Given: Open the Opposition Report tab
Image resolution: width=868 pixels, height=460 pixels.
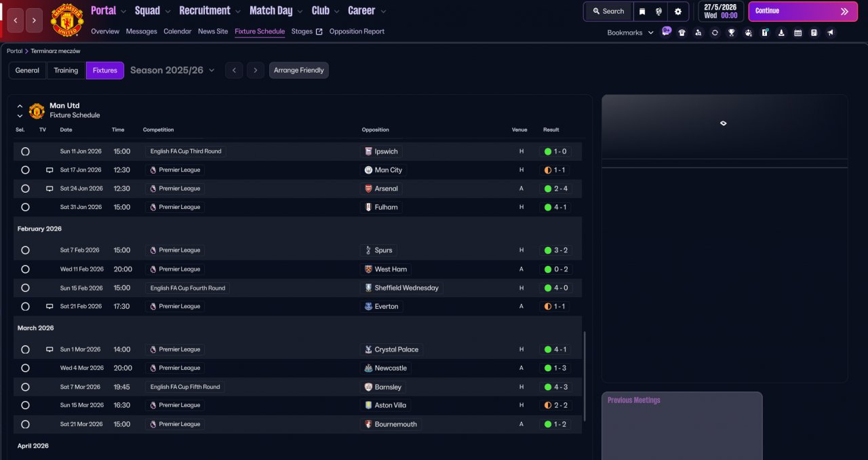Looking at the screenshot, I should point(357,31).
